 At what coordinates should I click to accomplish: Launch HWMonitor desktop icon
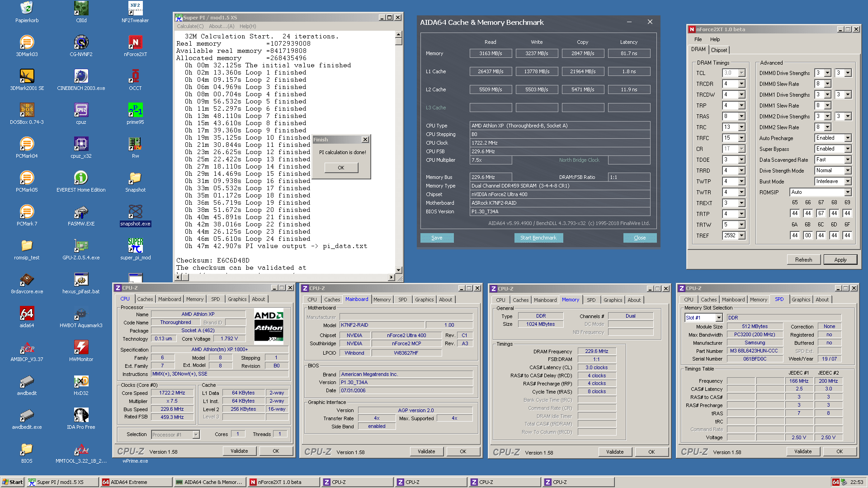[81, 351]
